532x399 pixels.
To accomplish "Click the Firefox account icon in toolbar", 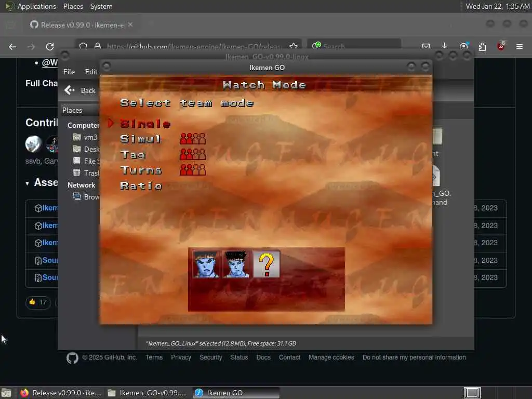I will tap(463, 46).
